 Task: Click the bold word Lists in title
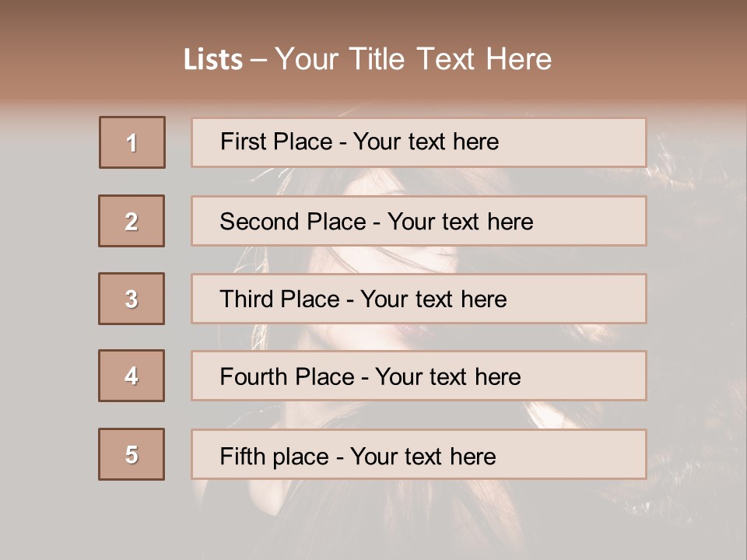click(213, 59)
